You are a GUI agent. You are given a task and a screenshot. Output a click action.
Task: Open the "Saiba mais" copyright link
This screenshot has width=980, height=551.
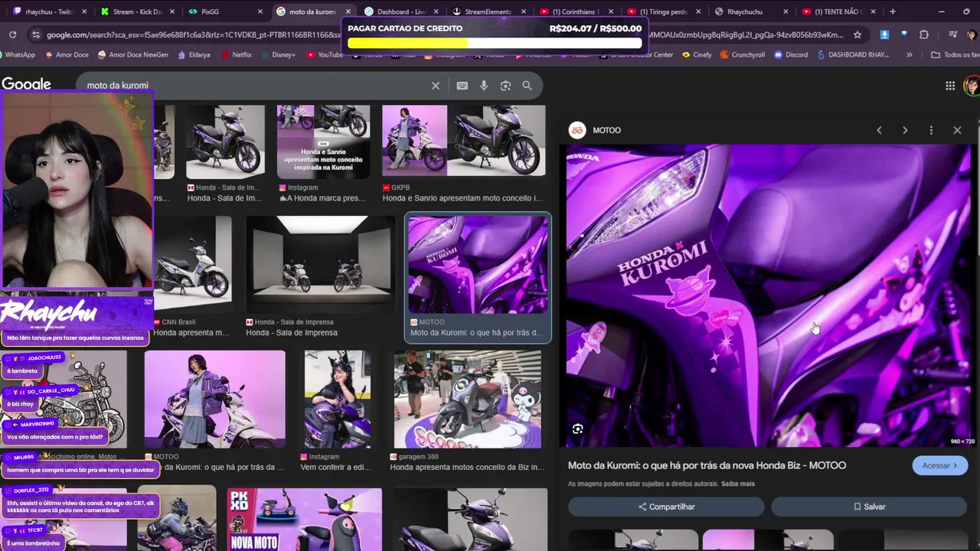737,484
